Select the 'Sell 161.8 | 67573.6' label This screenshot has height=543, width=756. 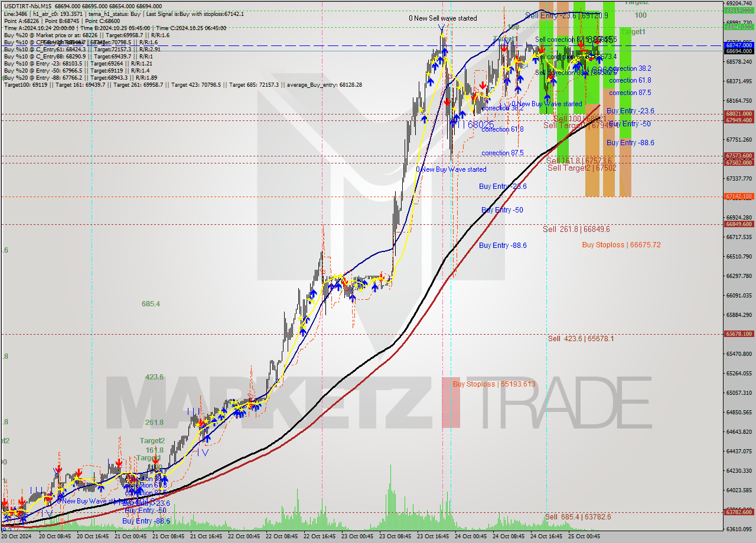579,161
